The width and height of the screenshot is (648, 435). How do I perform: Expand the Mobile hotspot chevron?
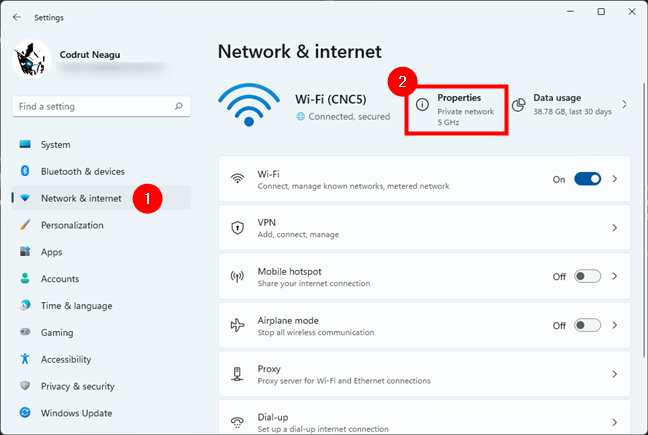[x=615, y=276]
